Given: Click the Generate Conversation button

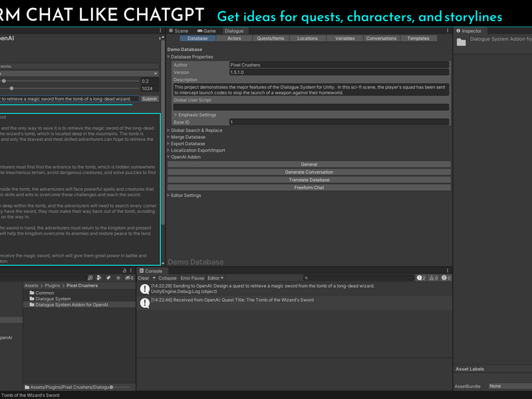Looking at the screenshot, I should click(x=309, y=172).
